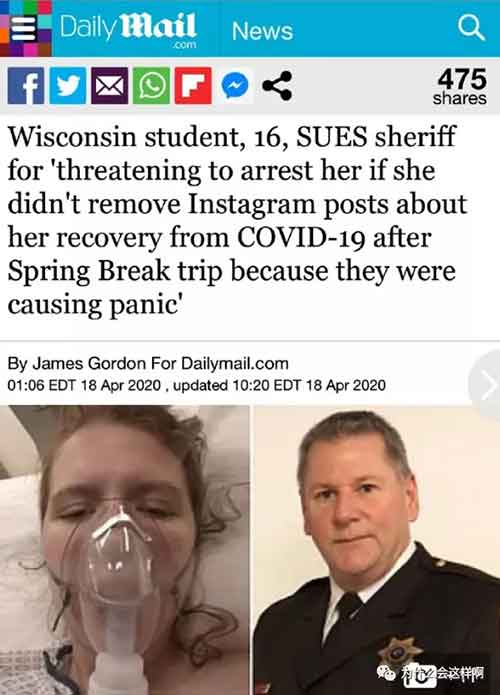
Task: Click the James Gordon author byline
Action: coord(89,363)
